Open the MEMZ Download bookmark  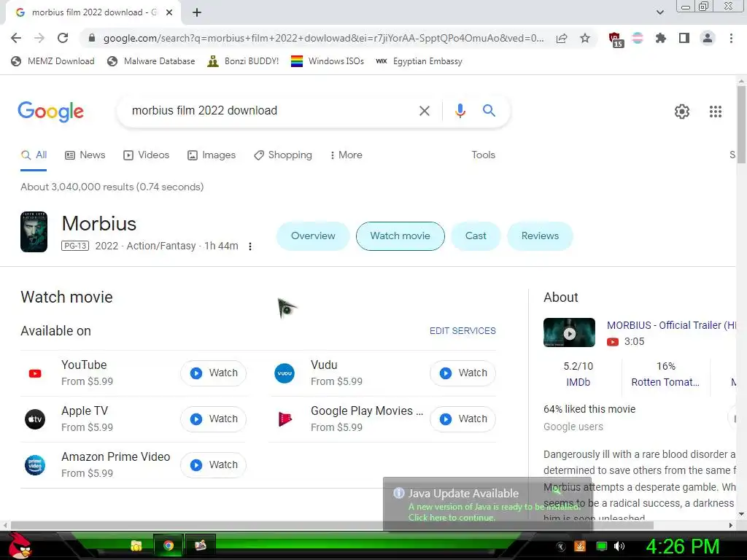pos(53,61)
